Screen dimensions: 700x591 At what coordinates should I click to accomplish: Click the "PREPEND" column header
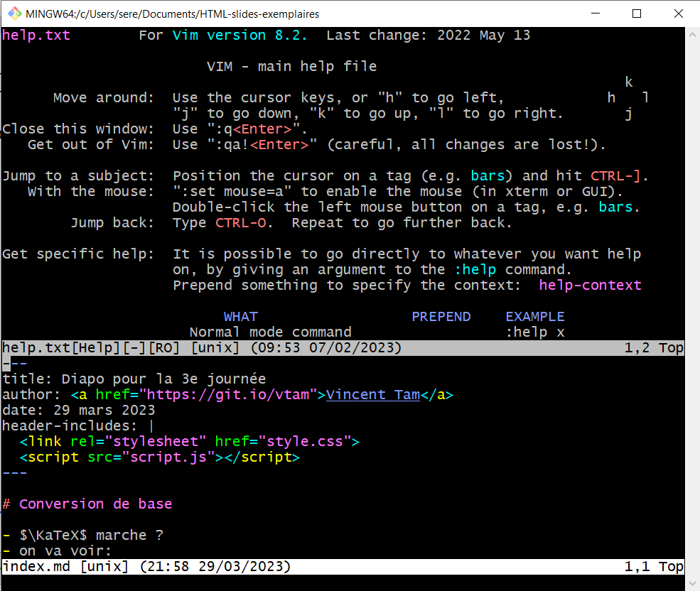[x=441, y=317]
